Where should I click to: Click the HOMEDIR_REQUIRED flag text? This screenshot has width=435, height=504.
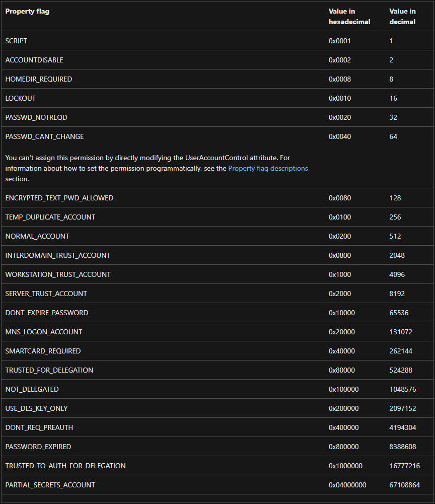coord(39,79)
